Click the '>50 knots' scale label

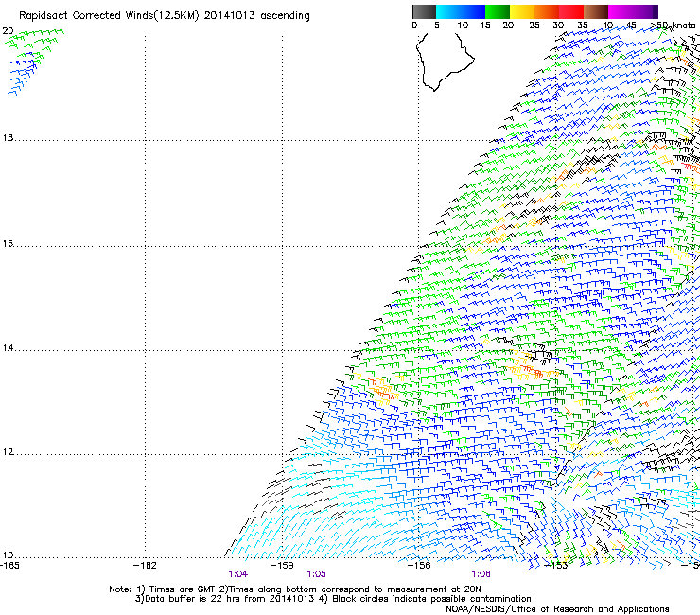point(673,26)
